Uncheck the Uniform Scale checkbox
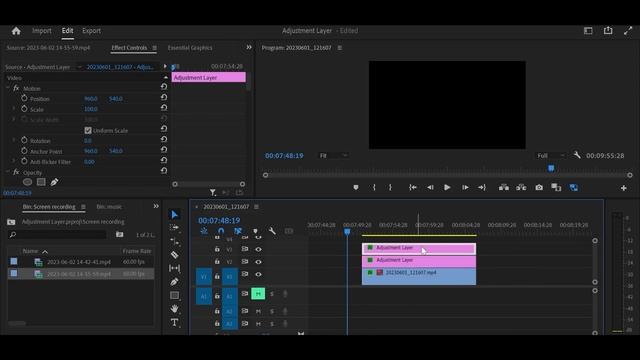The image size is (640, 360). click(88, 130)
